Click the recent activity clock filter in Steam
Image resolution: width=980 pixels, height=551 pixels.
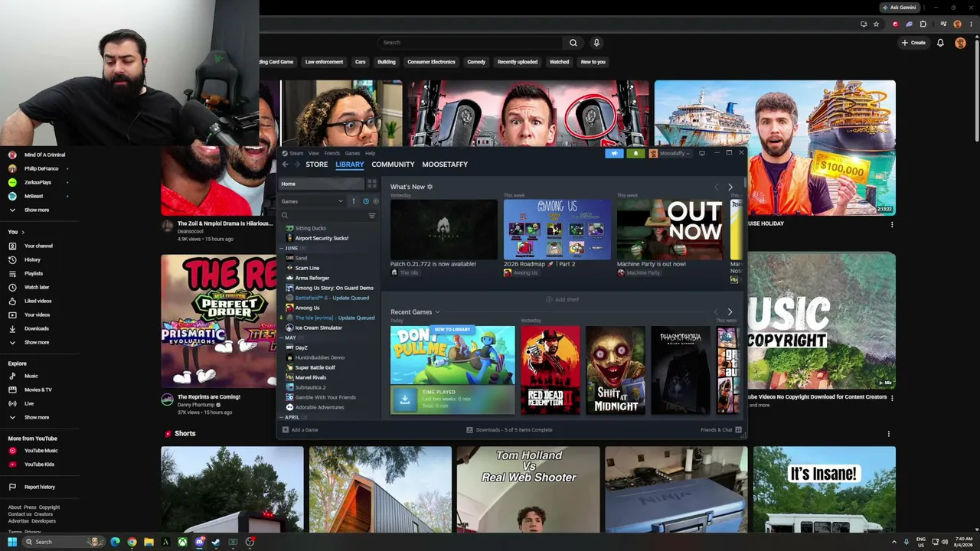[366, 201]
